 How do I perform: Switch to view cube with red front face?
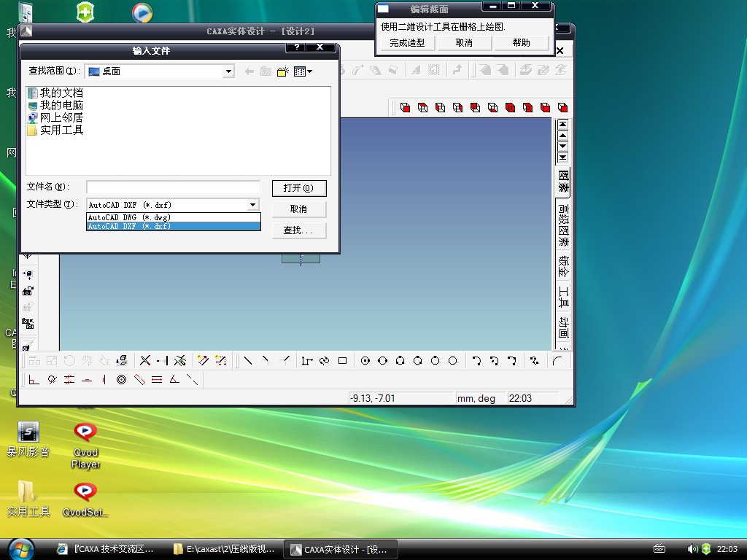tap(405, 107)
